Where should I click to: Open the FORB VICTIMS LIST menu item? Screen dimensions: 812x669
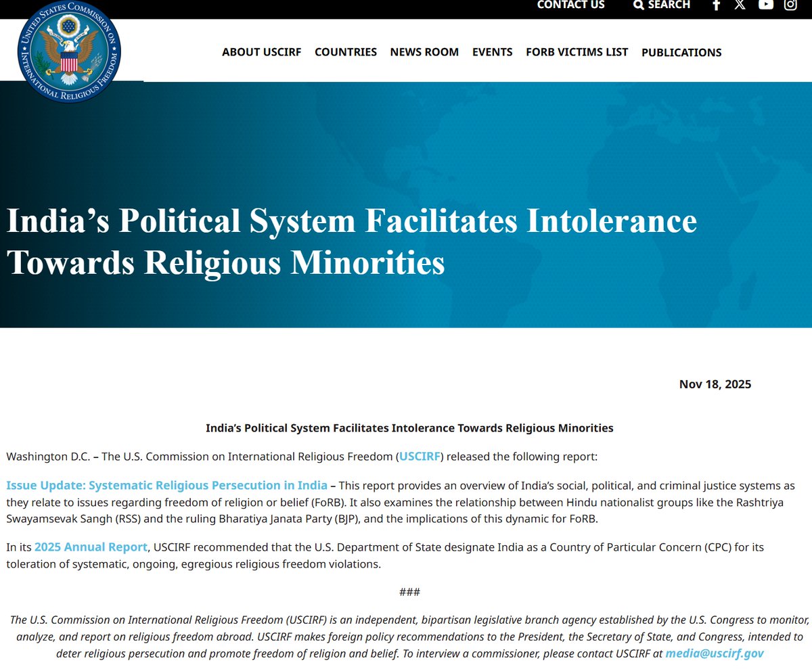pyautogui.click(x=577, y=52)
